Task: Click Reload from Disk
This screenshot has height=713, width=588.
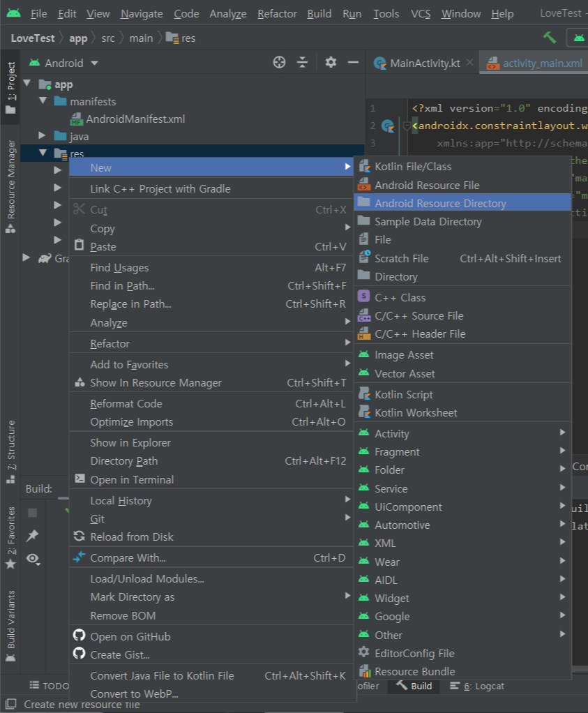Action: click(212, 536)
